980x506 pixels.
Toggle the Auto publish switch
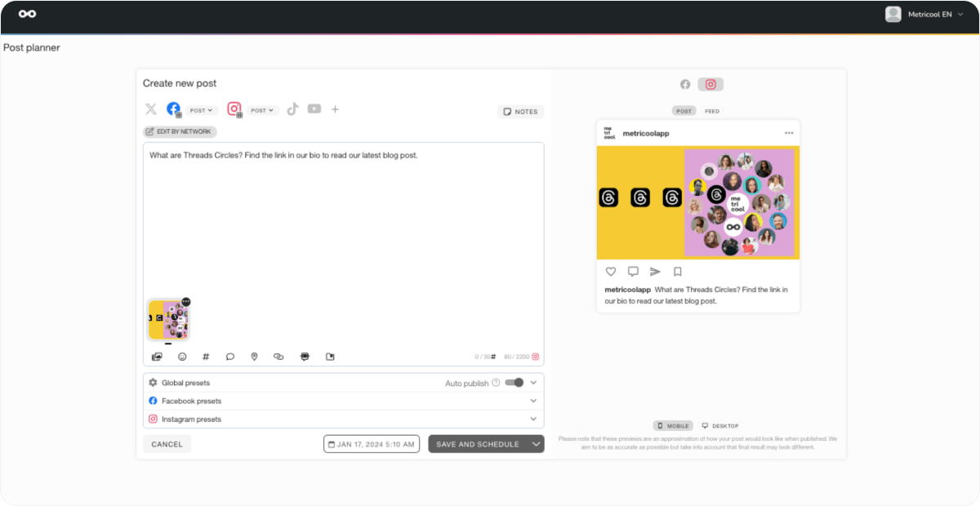coord(514,383)
